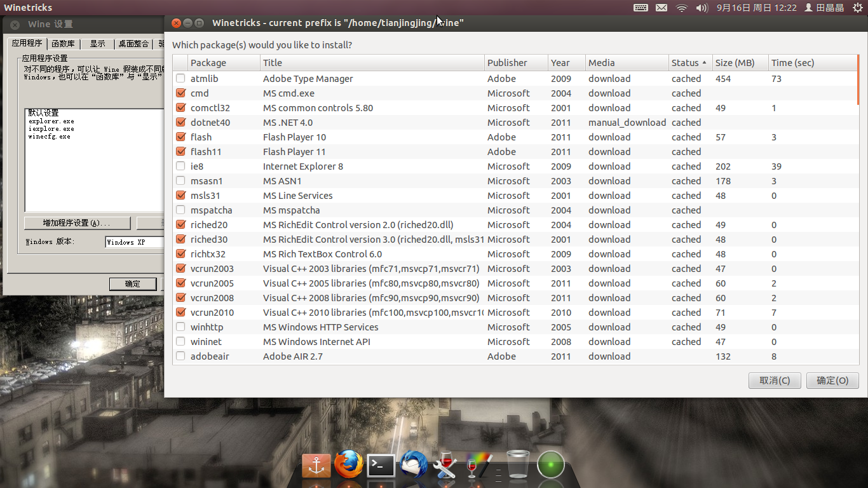Image resolution: width=868 pixels, height=488 pixels.
Task: Sort the list by Size (MB) column header
Action: (740, 63)
